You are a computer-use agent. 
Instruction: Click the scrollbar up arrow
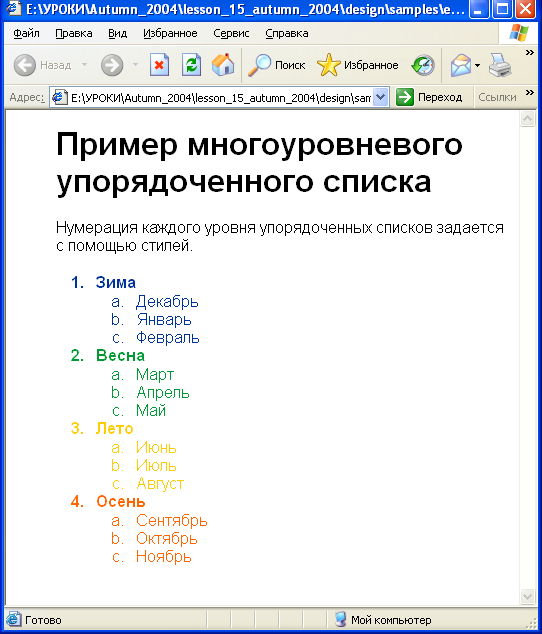pyautogui.click(x=527, y=119)
